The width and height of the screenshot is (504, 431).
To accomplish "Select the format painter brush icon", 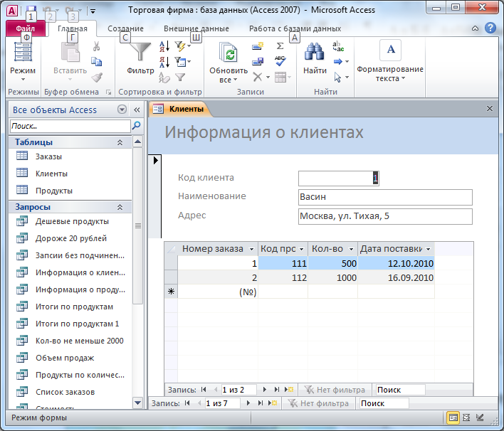I will pos(97,77).
